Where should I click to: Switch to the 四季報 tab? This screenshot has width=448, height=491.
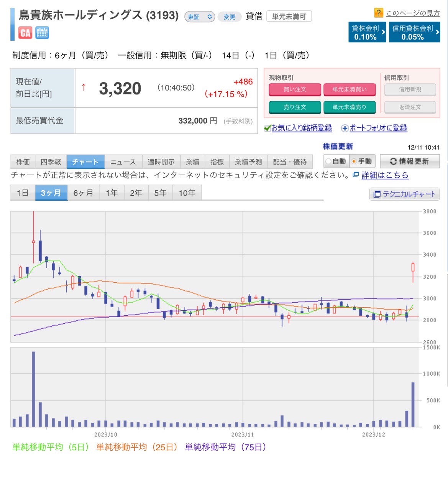51,162
